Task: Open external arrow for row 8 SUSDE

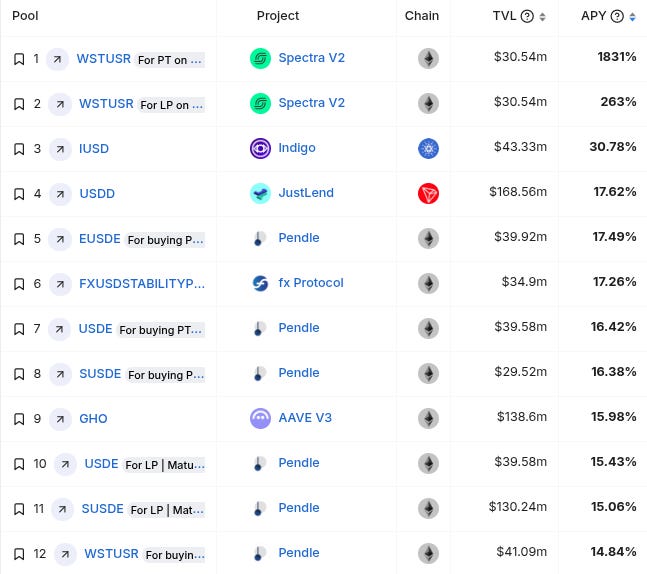Action: pos(60,374)
